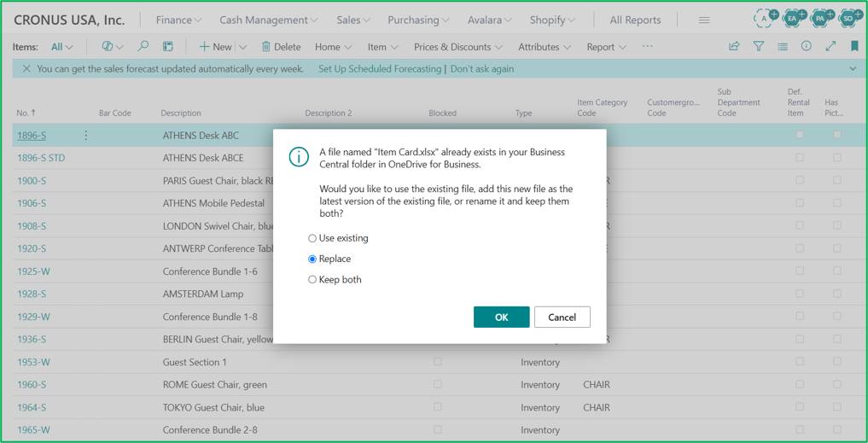Open item 1965-W link

pos(33,430)
